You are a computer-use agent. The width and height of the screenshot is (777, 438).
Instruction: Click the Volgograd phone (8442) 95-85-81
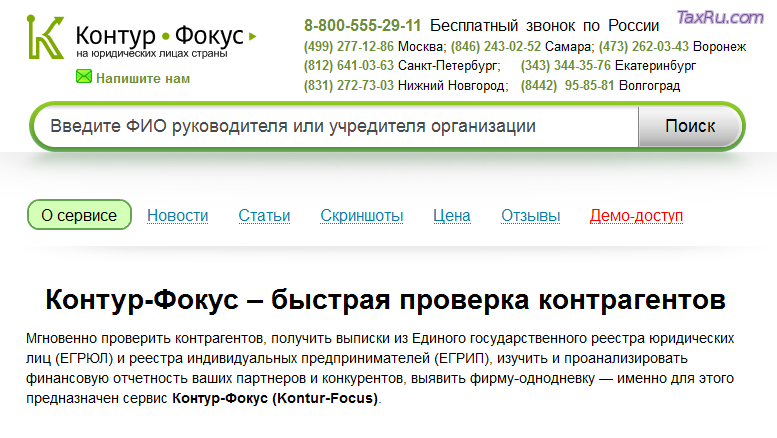567,85
